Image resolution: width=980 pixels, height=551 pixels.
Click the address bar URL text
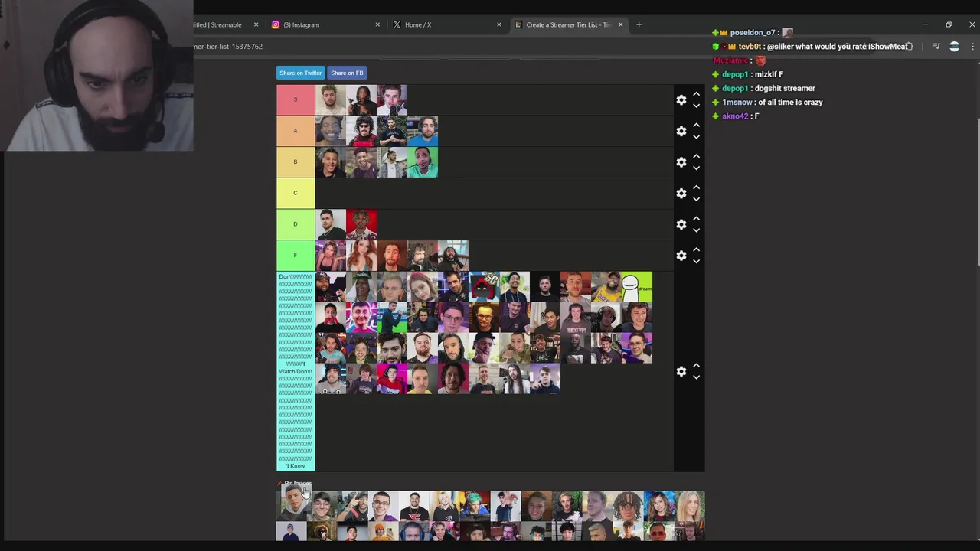(x=228, y=47)
